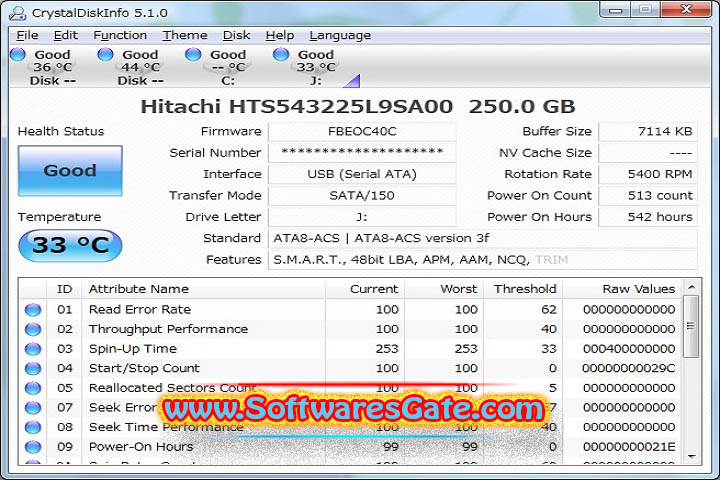Click the blue triangle disk-list marker
The image size is (720, 480).
(x=352, y=81)
